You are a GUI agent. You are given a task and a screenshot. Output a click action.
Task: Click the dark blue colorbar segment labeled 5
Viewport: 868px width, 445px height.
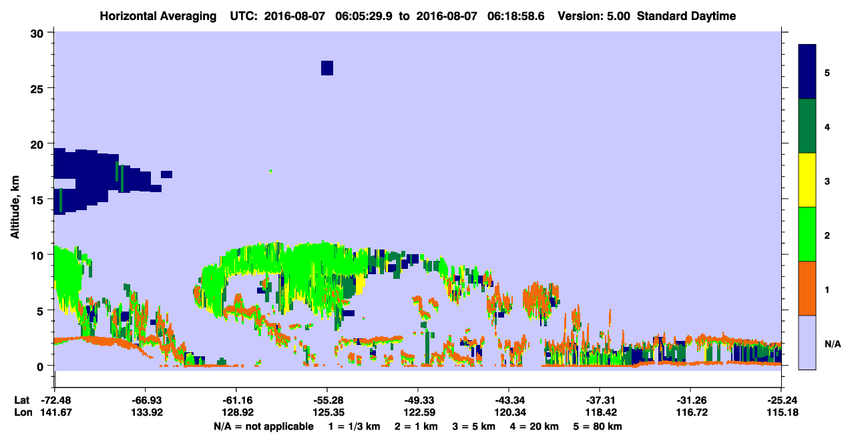[807, 72]
